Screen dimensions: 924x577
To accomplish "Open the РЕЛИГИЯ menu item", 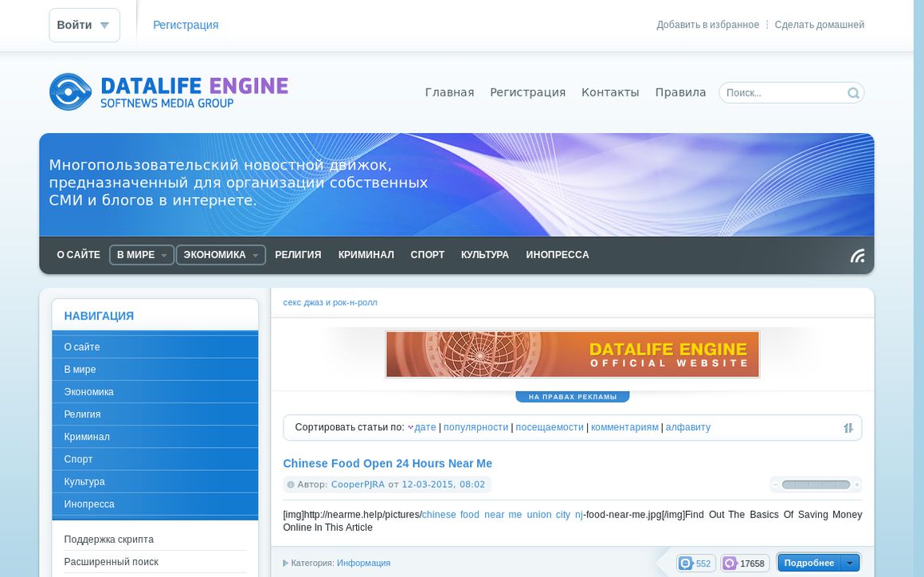I will point(298,254).
